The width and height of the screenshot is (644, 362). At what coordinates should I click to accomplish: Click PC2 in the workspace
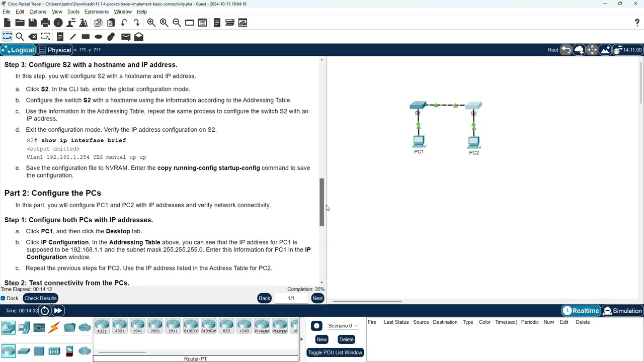(473, 143)
